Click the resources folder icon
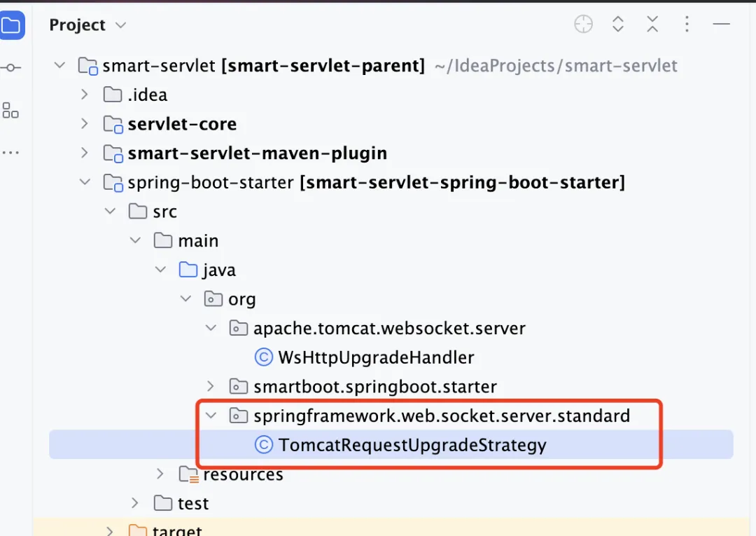Viewport: 756px width, 536px height. (x=189, y=474)
